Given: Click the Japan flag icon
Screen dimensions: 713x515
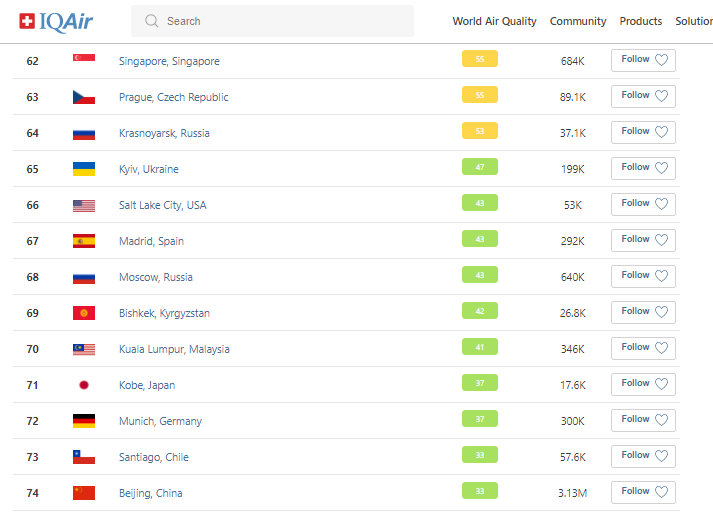Looking at the screenshot, I should (84, 385).
